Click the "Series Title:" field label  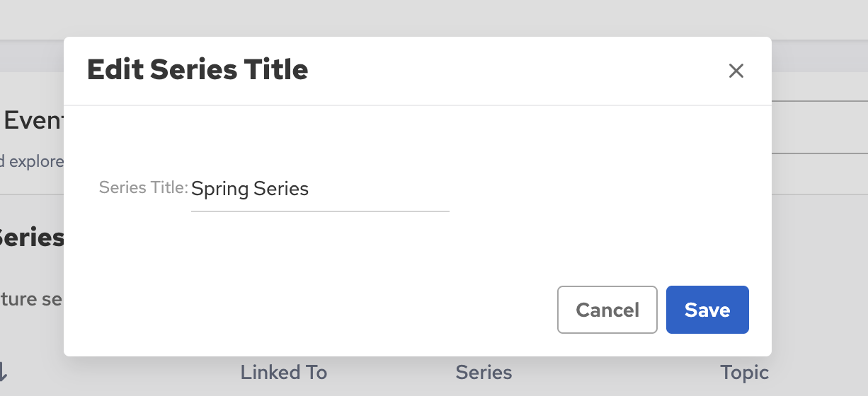coord(144,187)
